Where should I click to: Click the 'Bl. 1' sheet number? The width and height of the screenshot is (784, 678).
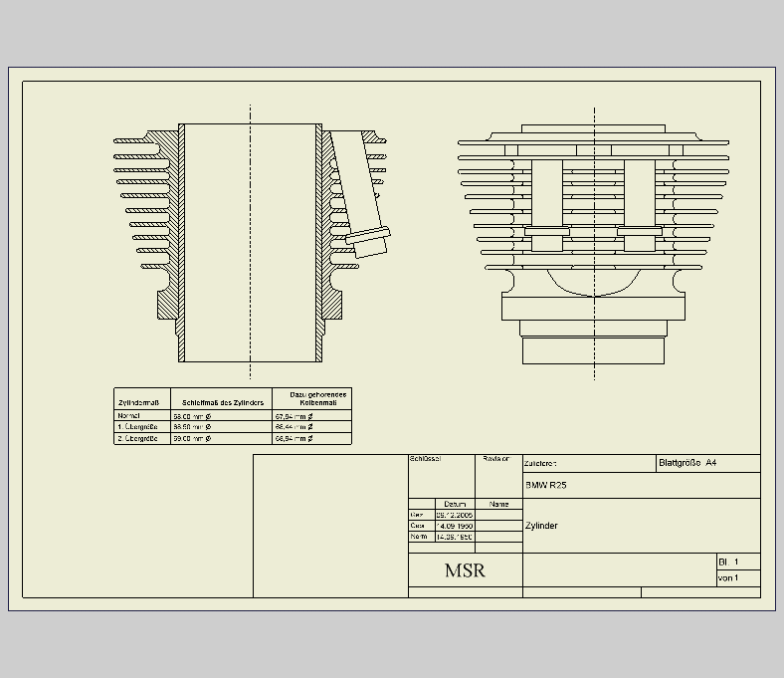click(x=728, y=562)
